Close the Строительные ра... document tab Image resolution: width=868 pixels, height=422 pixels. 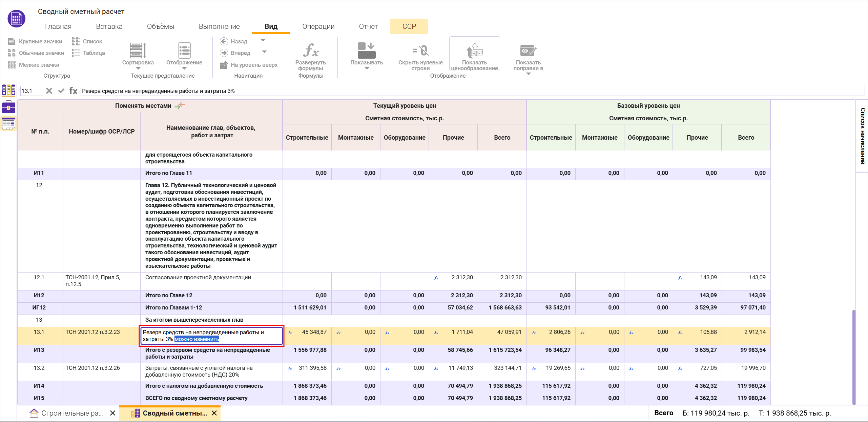[x=113, y=413]
